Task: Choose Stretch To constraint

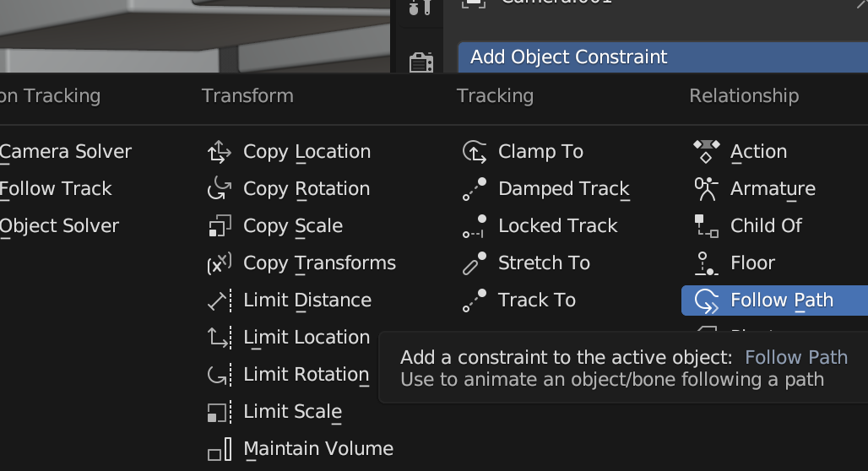Action: click(x=544, y=263)
